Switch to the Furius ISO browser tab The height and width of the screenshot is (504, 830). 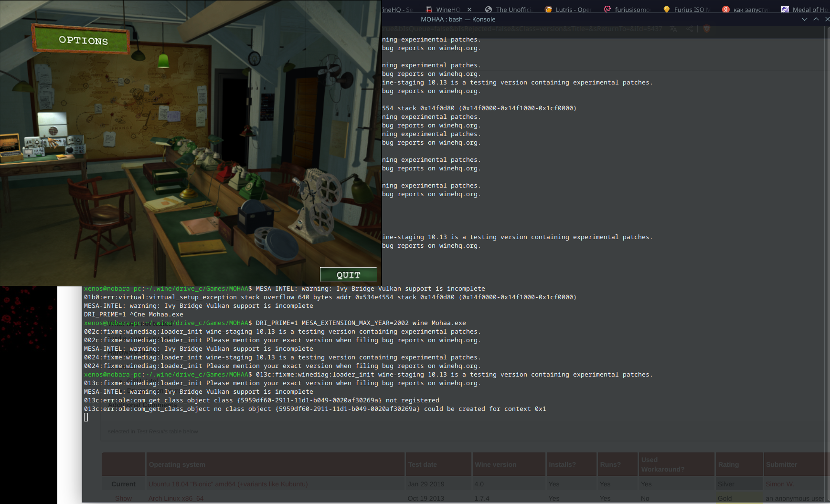[x=687, y=10]
